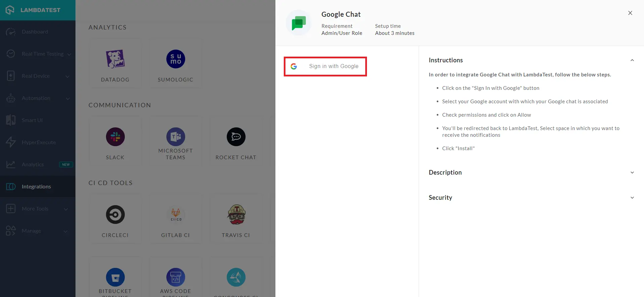Image resolution: width=644 pixels, height=297 pixels.
Task: Open the Slack integration icon
Action: click(115, 137)
